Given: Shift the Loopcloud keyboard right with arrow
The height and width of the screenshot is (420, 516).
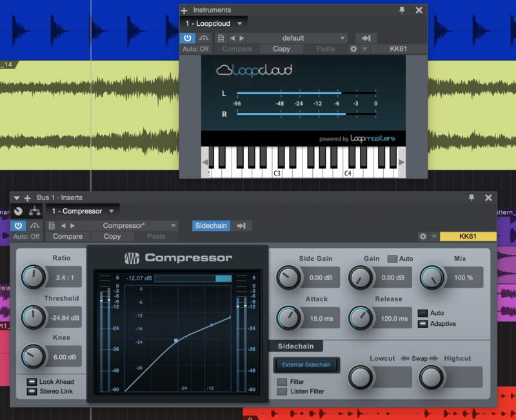Looking at the screenshot, I should pyautogui.click(x=402, y=163).
